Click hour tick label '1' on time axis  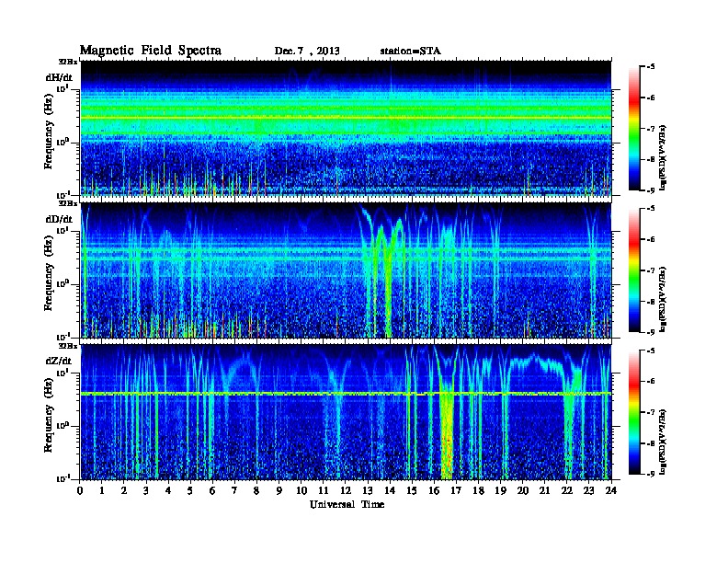click(102, 490)
